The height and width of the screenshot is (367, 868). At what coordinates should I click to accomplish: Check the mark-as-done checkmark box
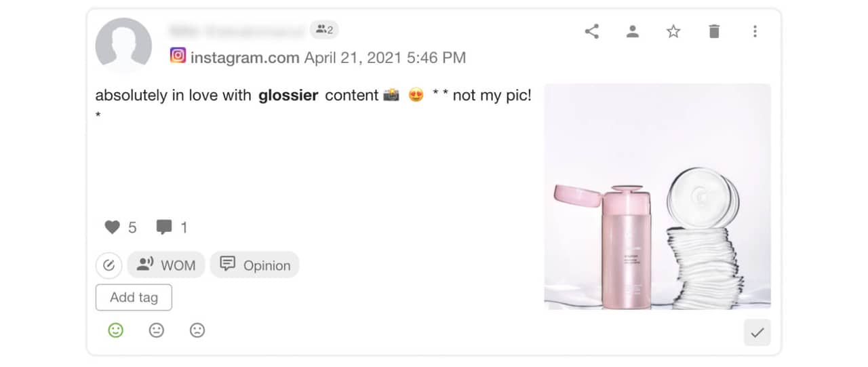[x=757, y=332]
